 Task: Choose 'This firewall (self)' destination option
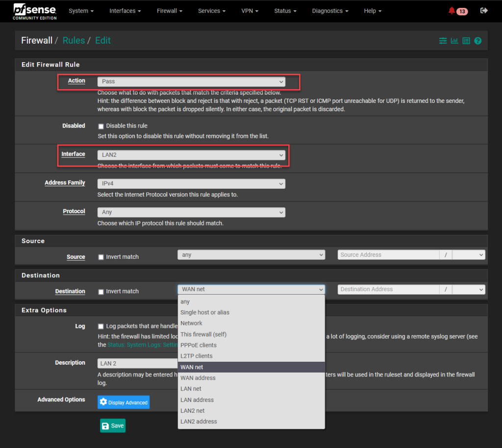pos(203,334)
